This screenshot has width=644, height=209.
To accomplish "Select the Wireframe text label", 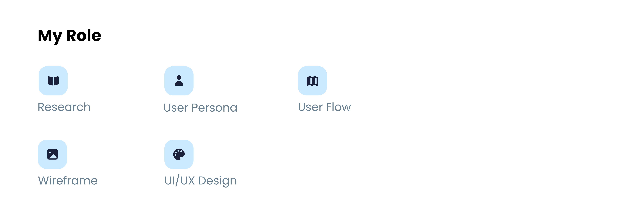I will (68, 180).
